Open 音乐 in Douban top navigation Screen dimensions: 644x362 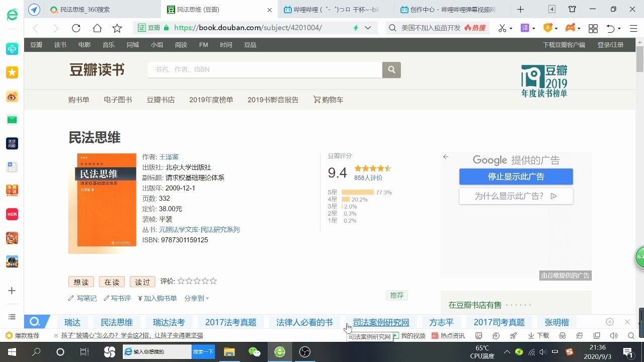pos(109,45)
